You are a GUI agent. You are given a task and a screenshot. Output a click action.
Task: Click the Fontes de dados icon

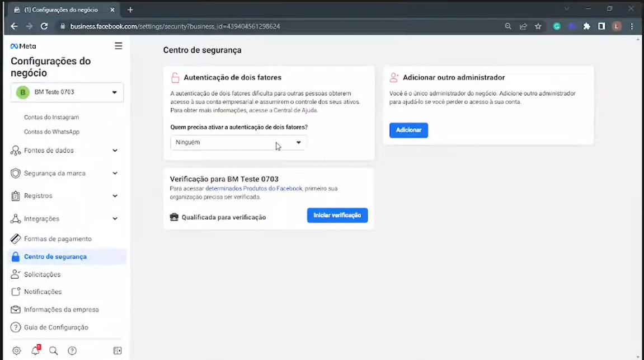(16, 151)
